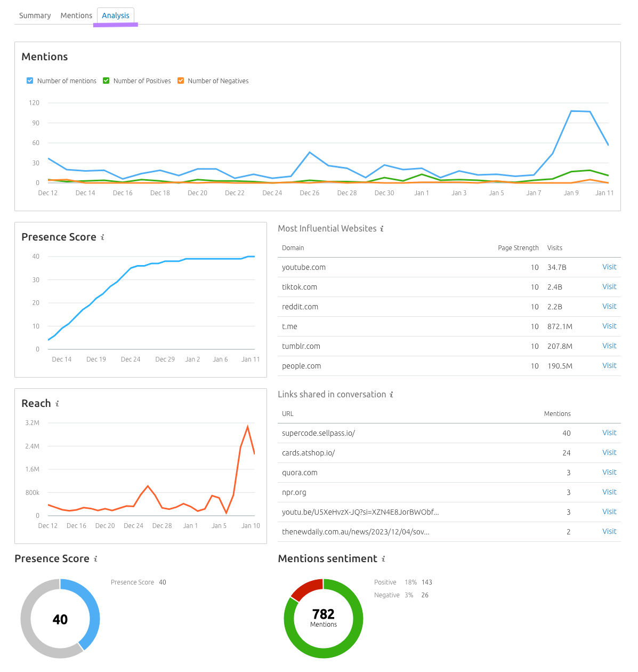Switch to the Summary tab
This screenshot has width=638, height=672.
click(35, 15)
